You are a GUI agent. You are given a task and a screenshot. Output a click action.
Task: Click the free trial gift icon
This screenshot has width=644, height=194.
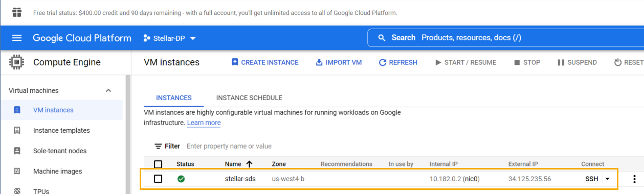click(17, 12)
